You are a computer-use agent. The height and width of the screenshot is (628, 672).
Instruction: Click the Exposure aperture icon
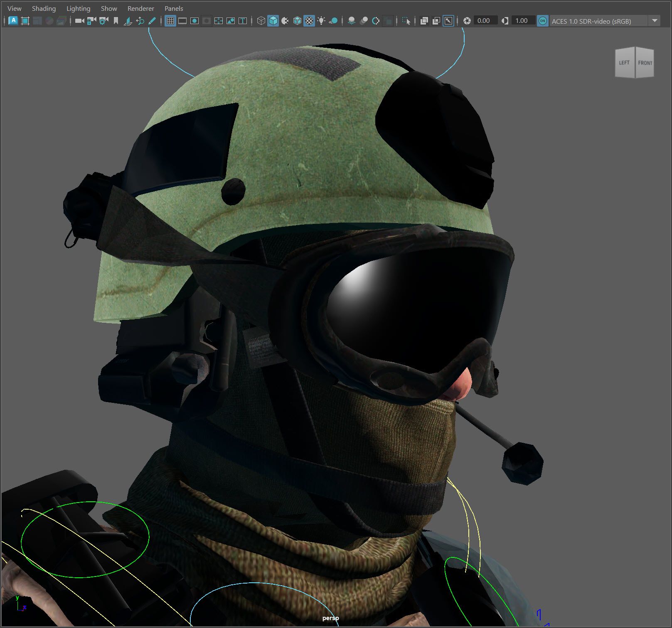pos(467,20)
